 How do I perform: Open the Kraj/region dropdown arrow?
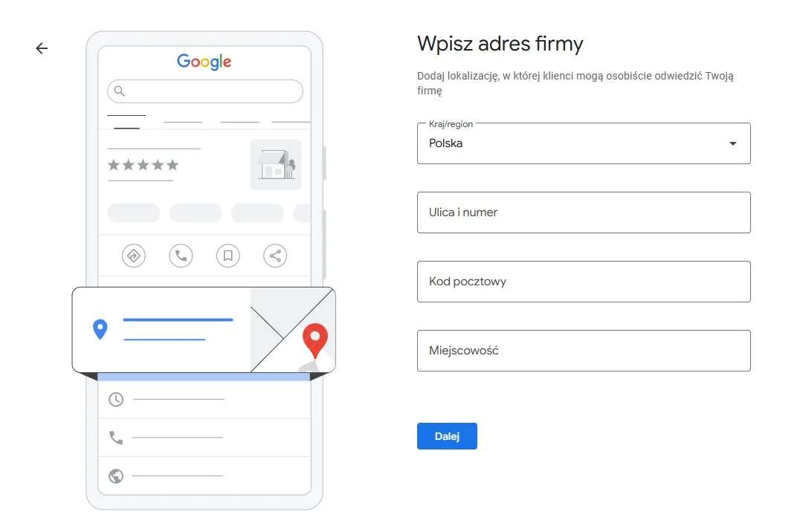click(x=732, y=143)
